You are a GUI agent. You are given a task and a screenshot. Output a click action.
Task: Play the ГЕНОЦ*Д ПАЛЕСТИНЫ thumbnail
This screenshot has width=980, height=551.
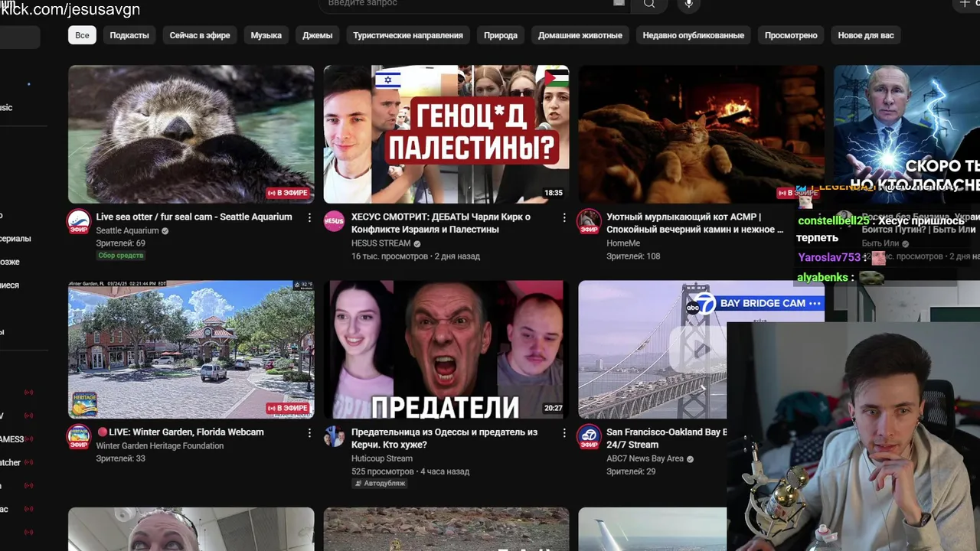[x=446, y=134]
